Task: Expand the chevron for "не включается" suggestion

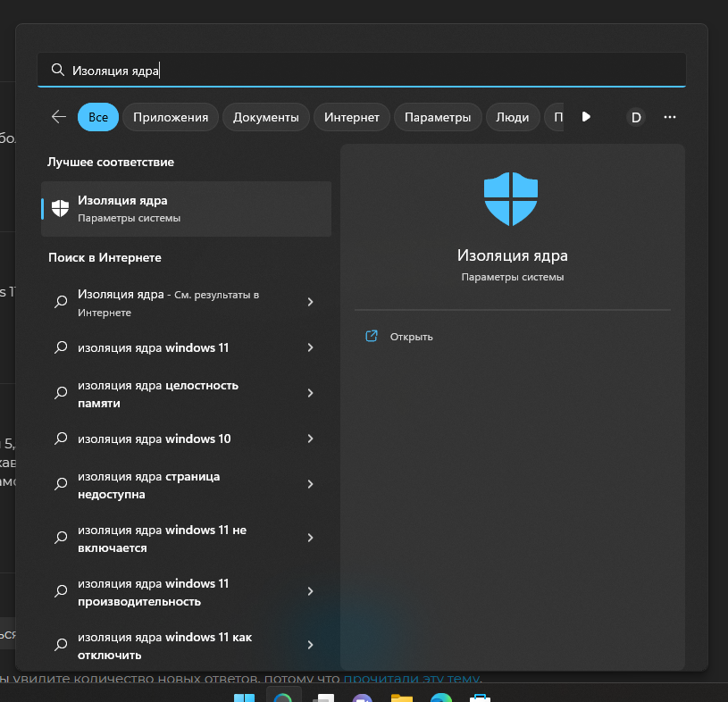Action: (310, 538)
